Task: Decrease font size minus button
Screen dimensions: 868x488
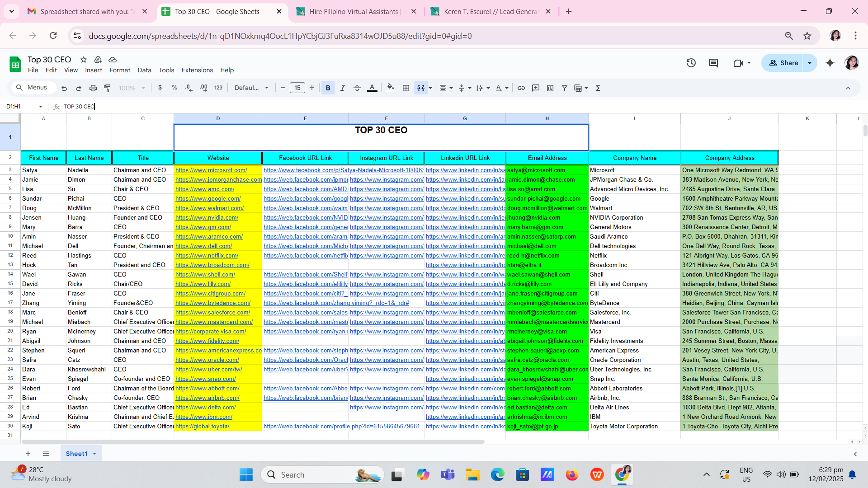Action: (283, 88)
